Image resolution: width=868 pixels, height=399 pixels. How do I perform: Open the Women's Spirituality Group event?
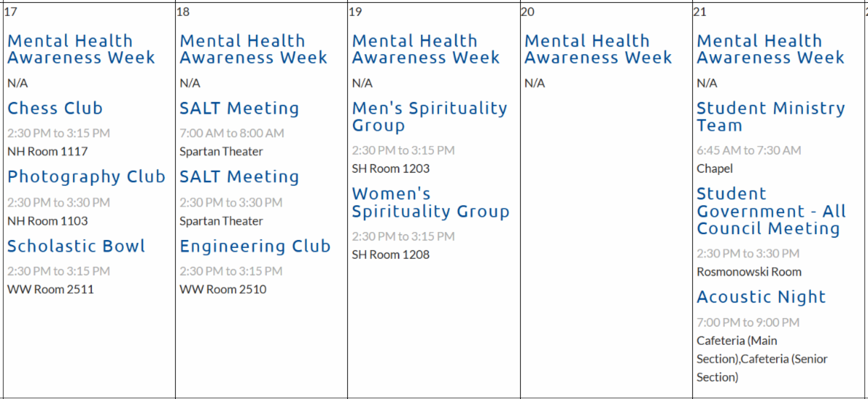point(430,203)
